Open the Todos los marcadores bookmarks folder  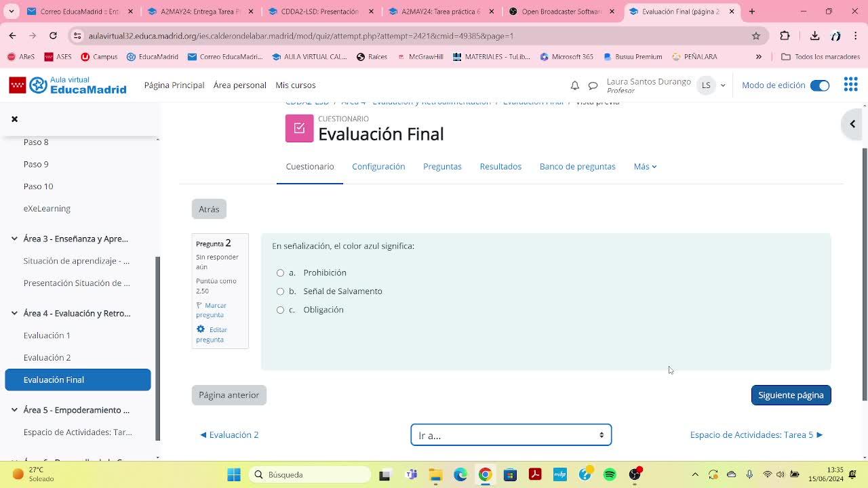[821, 57]
